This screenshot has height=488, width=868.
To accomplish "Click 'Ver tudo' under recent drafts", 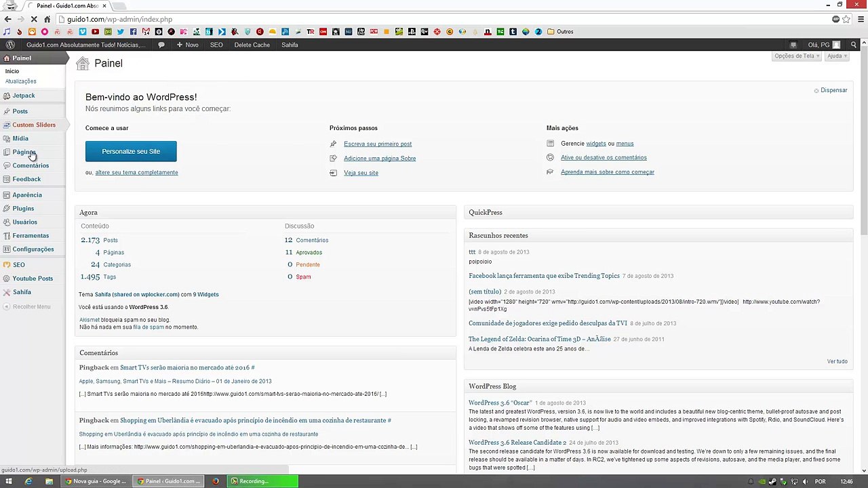I will point(837,361).
